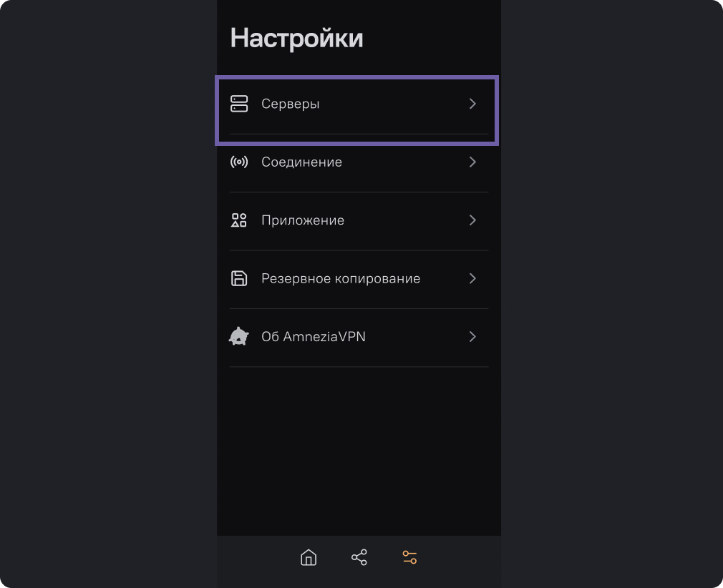Viewport: 723px width, 588px height.
Task: Open the Соединение menu entry
Action: [x=359, y=163]
